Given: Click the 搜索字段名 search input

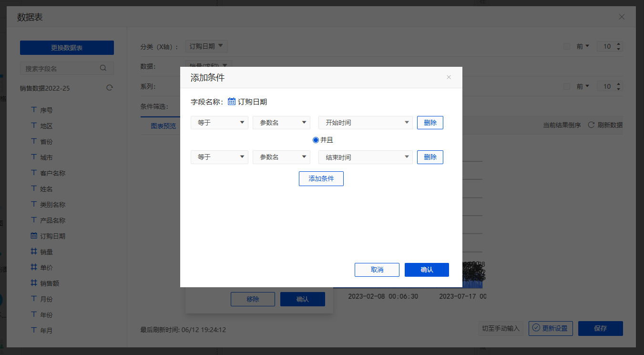Looking at the screenshot, I should point(61,68).
